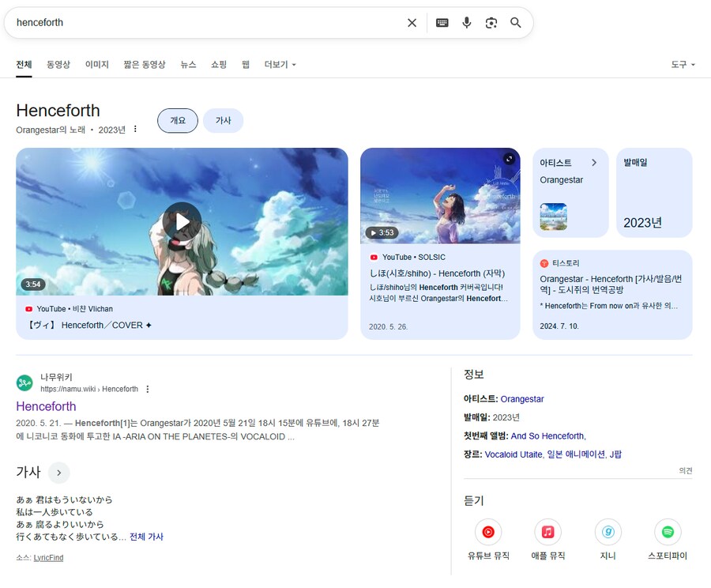Expand the 가사 section arrow button

coord(59,473)
